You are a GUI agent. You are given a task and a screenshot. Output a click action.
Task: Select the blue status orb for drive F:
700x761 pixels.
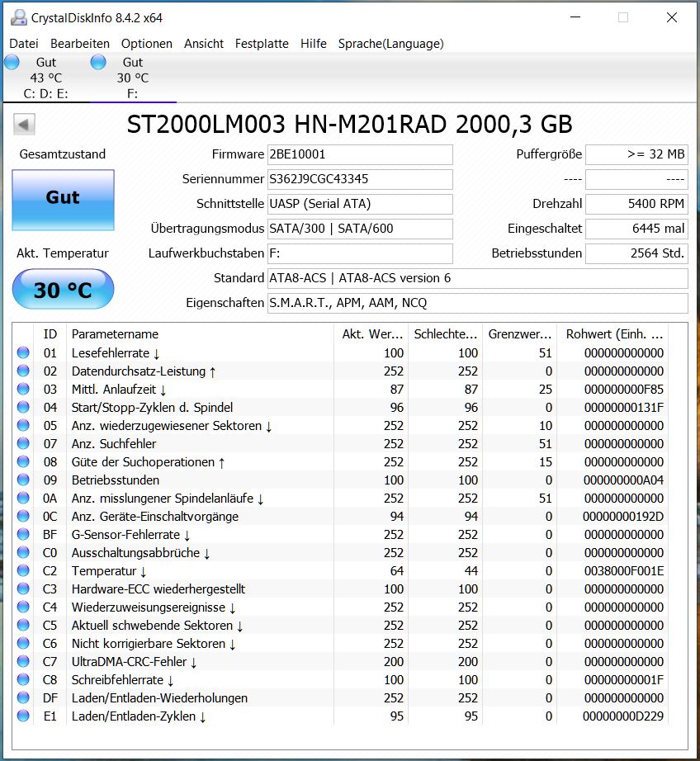pos(98,62)
